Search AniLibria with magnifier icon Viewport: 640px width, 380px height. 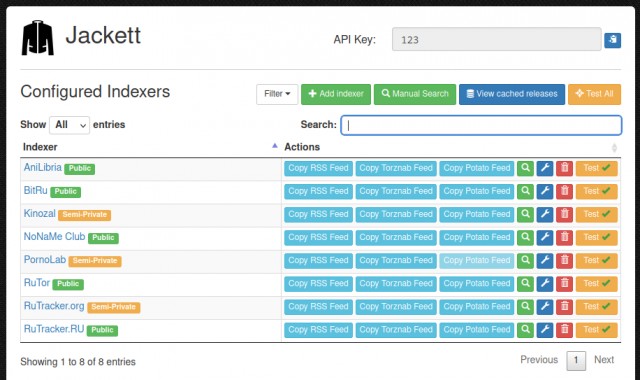pos(525,168)
